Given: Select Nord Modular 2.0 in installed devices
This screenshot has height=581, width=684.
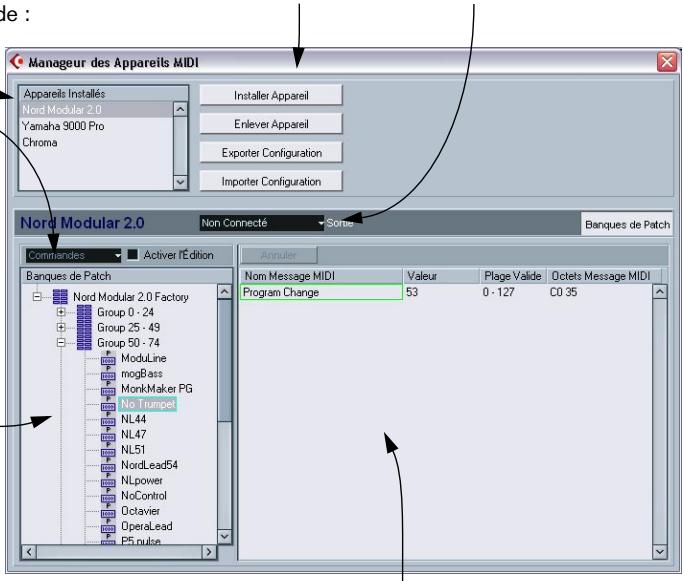Looking at the screenshot, I should [x=96, y=110].
